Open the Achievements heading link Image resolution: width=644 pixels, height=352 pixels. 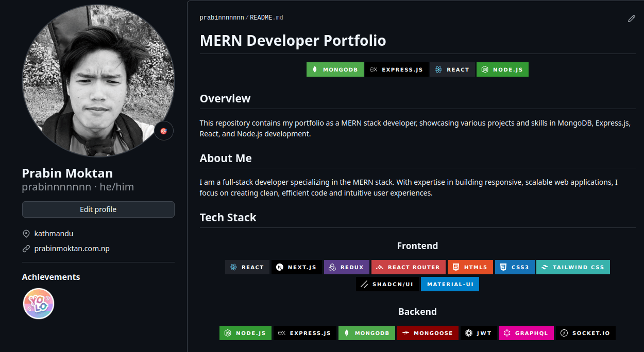pos(51,277)
